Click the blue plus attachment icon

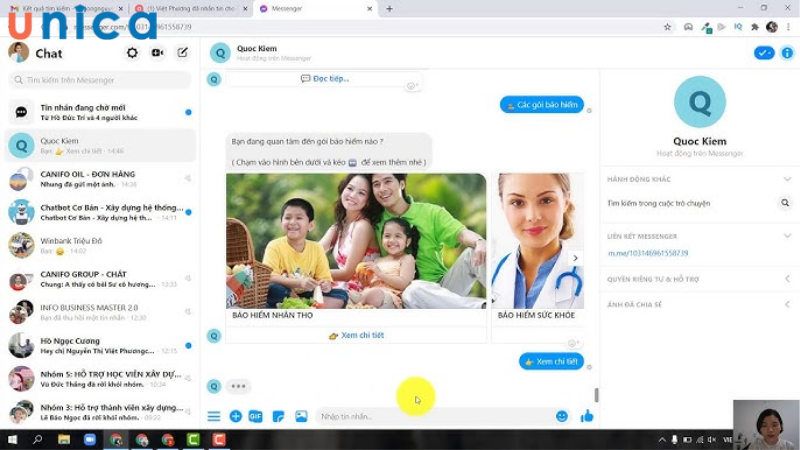click(x=236, y=416)
